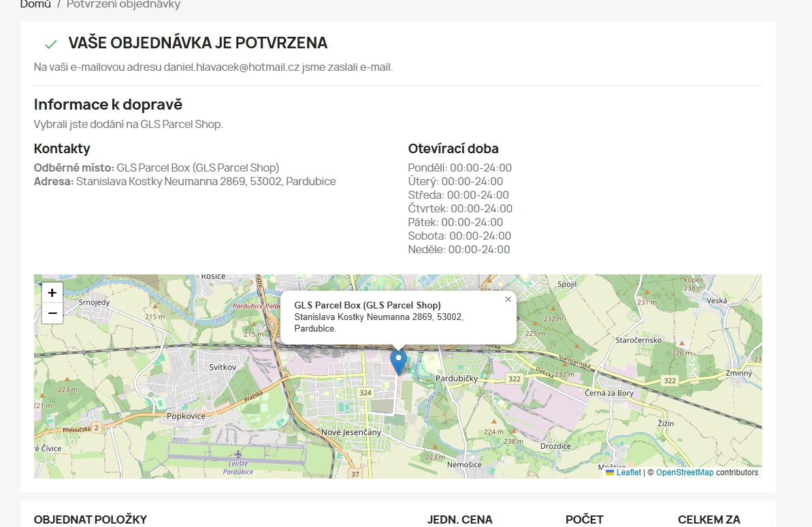This screenshot has width=812, height=527.
Task: Open the OpenStreetMap contributors link
Action: (684, 473)
